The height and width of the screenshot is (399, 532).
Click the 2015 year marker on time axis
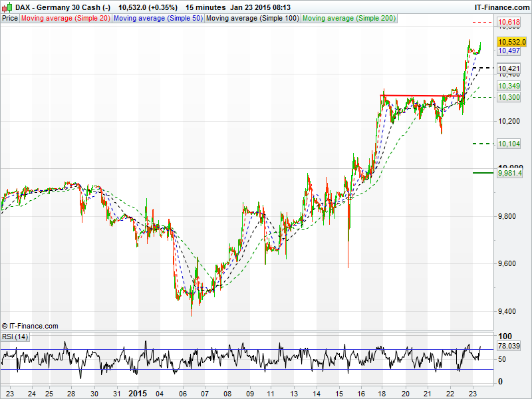click(138, 392)
